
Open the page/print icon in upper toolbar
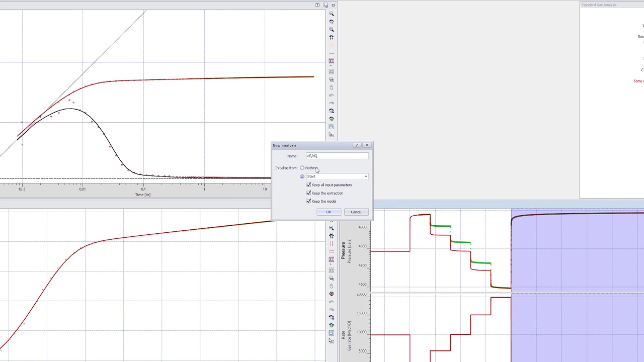tap(331, 126)
